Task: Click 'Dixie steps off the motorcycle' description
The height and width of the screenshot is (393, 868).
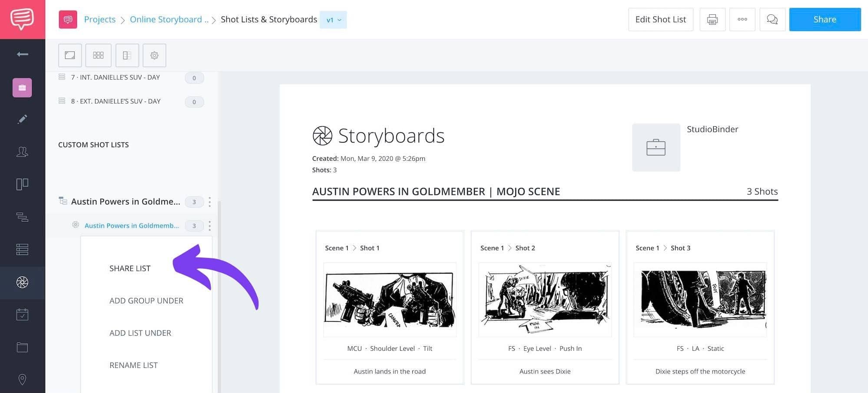Action: click(700, 371)
